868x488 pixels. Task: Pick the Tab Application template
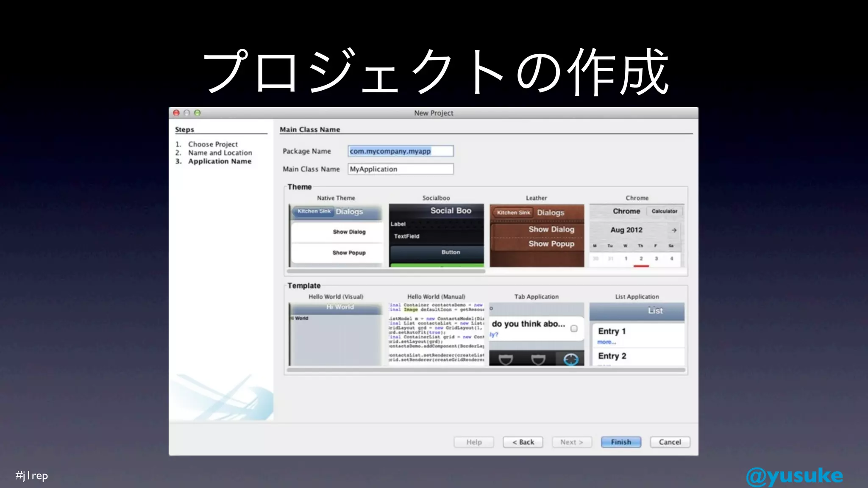point(537,334)
